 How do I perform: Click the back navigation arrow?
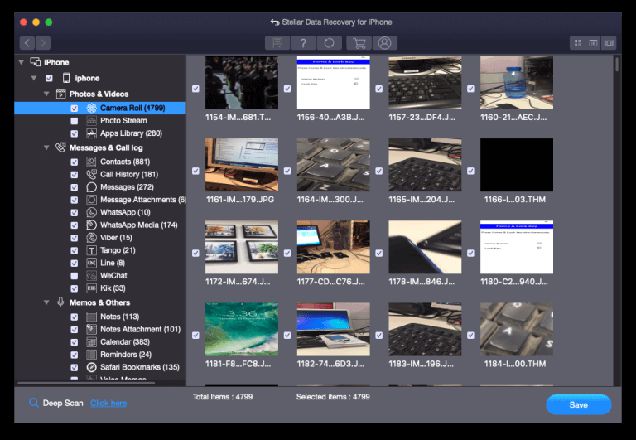(26, 43)
